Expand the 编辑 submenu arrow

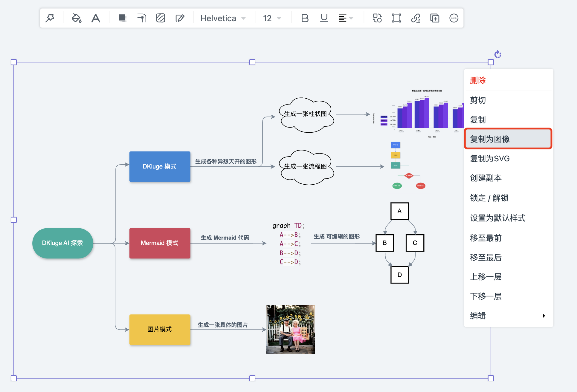[x=544, y=316]
